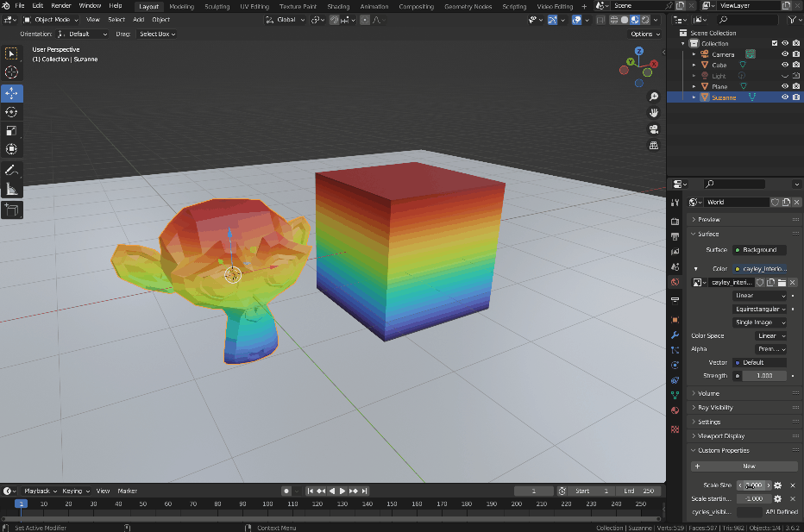Click the New custom property button
This screenshot has width=804, height=532.
point(748,466)
